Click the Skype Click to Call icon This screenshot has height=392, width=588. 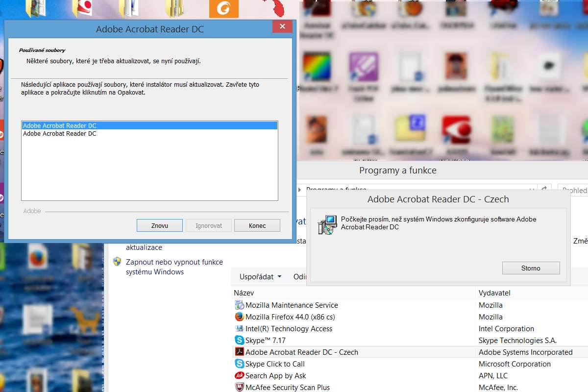click(239, 364)
